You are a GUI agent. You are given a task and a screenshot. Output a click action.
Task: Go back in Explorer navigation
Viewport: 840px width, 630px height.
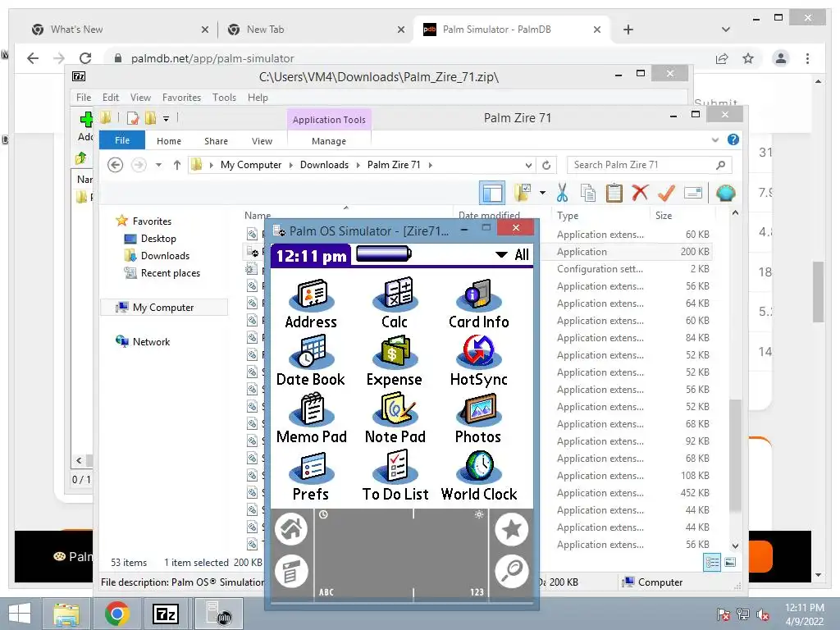tap(115, 165)
